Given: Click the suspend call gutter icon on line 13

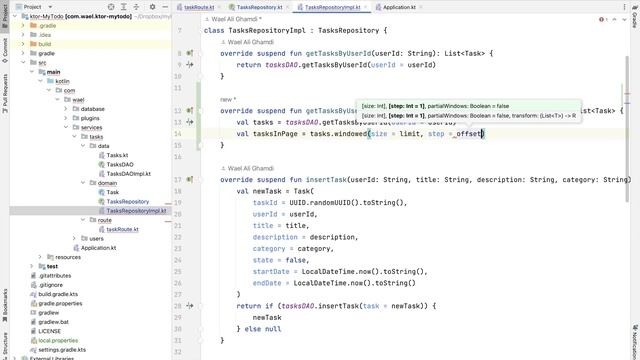Looking at the screenshot, I should (190, 122).
